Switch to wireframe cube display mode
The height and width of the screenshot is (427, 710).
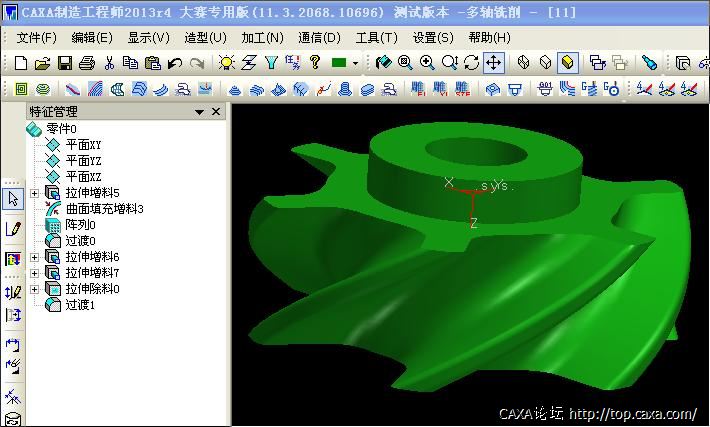coord(523,62)
